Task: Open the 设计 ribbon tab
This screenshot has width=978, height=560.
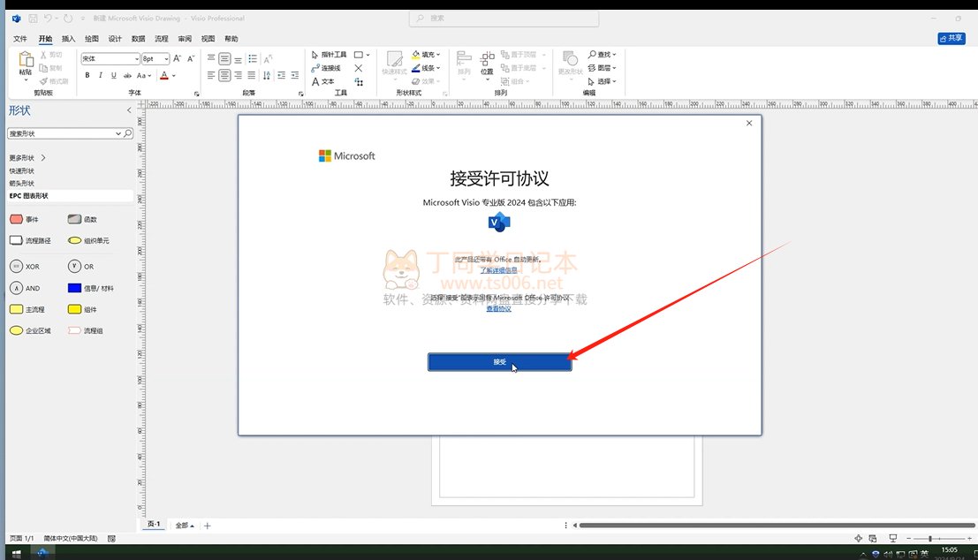Action: [x=115, y=39]
